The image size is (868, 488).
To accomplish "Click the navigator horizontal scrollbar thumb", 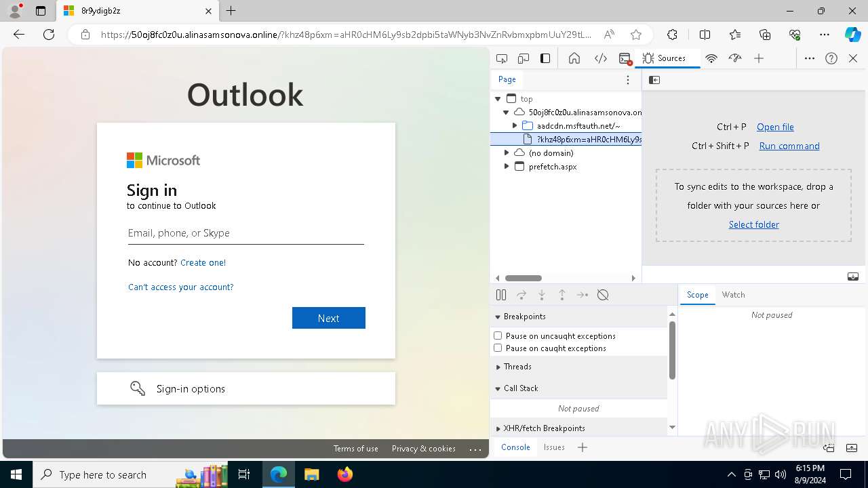I will (x=524, y=278).
